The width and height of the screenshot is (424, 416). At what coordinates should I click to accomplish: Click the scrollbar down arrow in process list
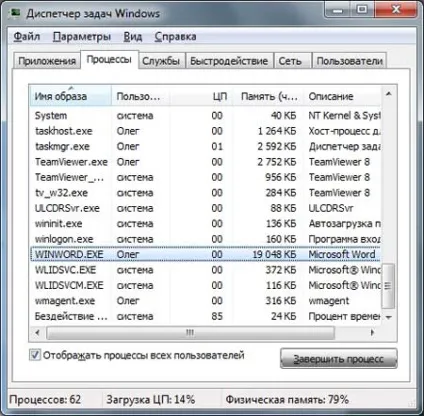(389, 317)
